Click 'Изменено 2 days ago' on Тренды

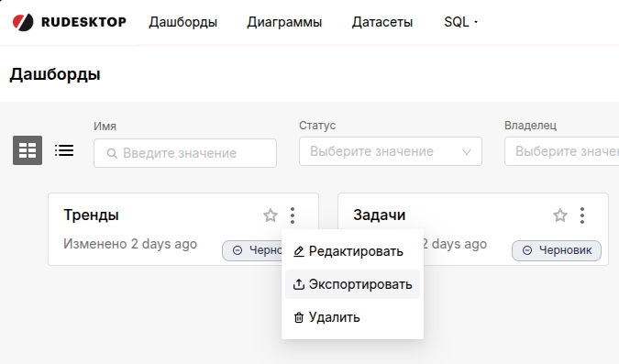point(130,244)
